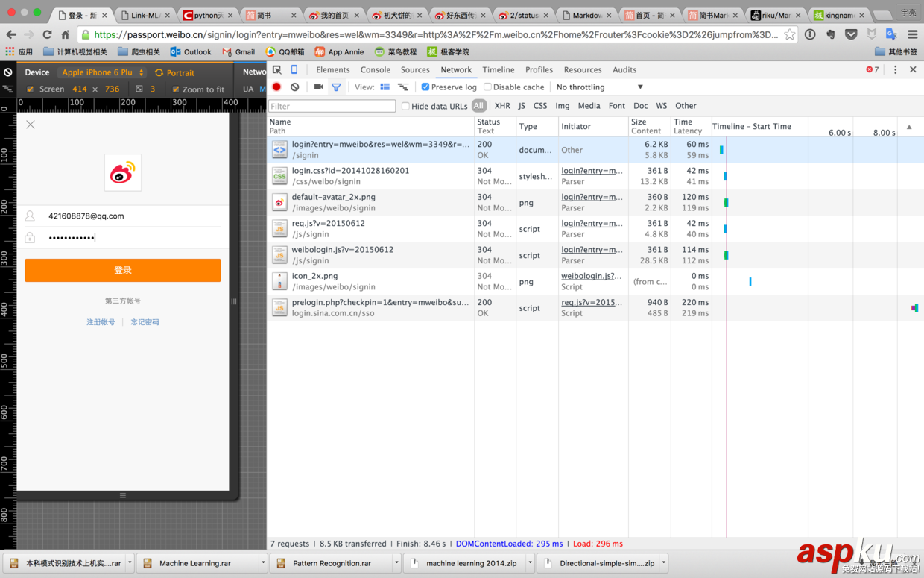924x578 pixels.
Task: Click weibologin.js initiator link for icon_2x.png
Action: tap(592, 276)
